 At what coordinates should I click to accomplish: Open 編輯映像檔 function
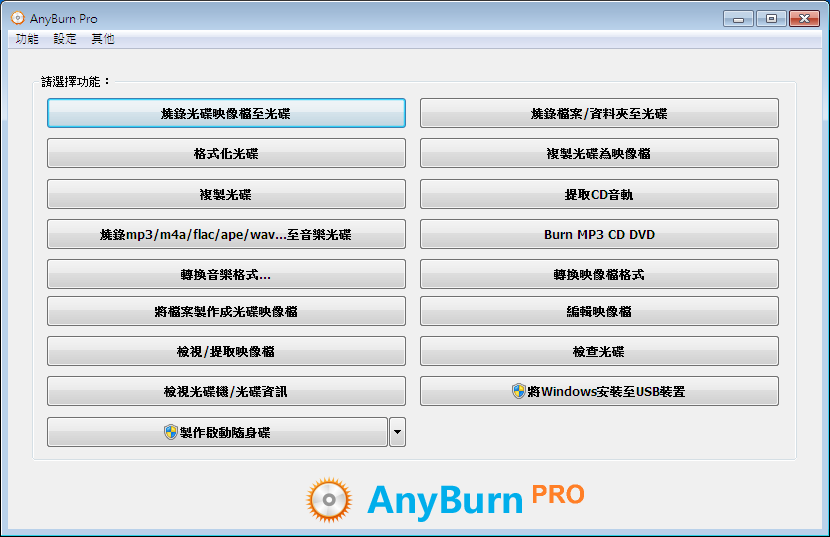(599, 311)
